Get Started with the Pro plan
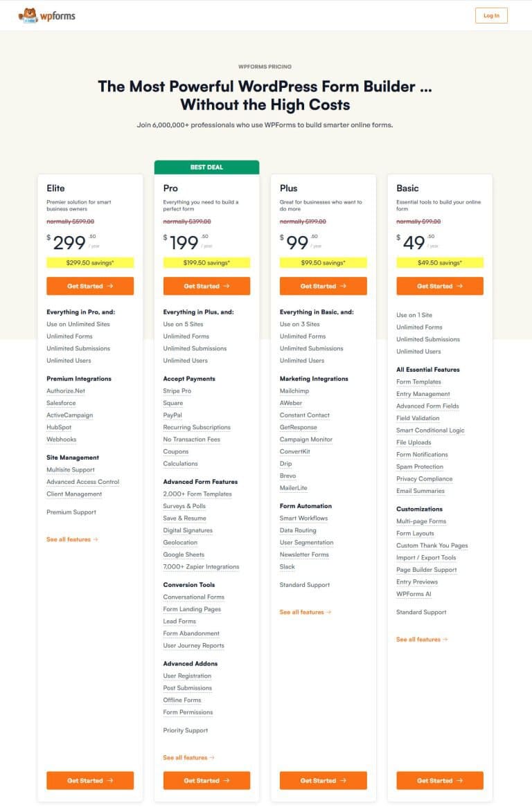 tap(206, 286)
